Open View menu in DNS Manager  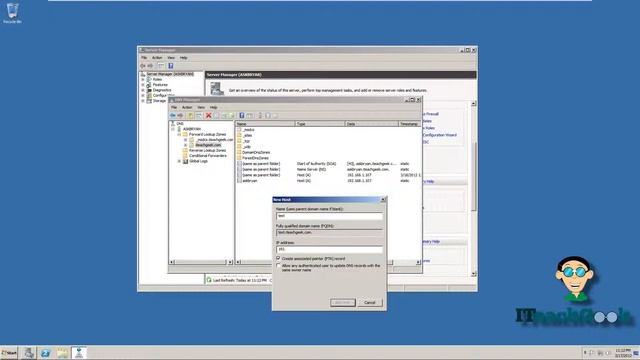pyautogui.click(x=201, y=107)
